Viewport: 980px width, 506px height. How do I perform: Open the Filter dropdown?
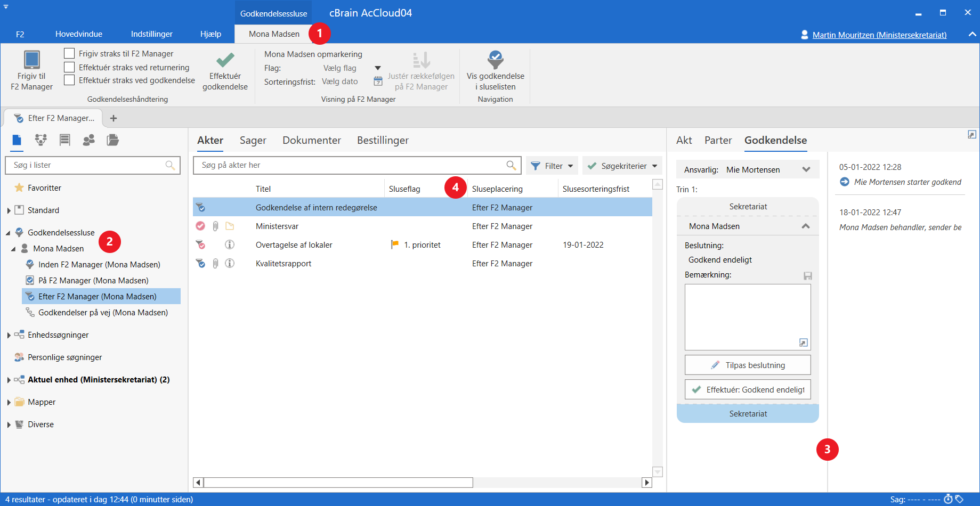click(x=551, y=166)
